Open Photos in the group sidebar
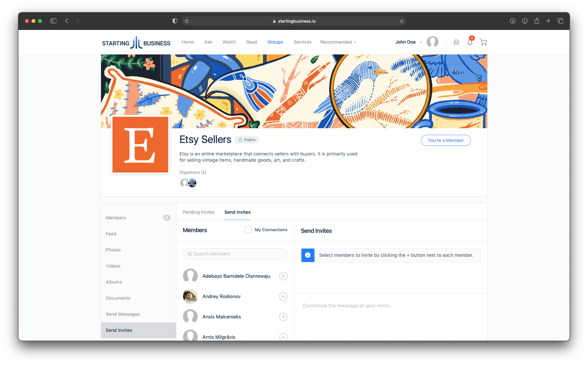 pyautogui.click(x=138, y=250)
